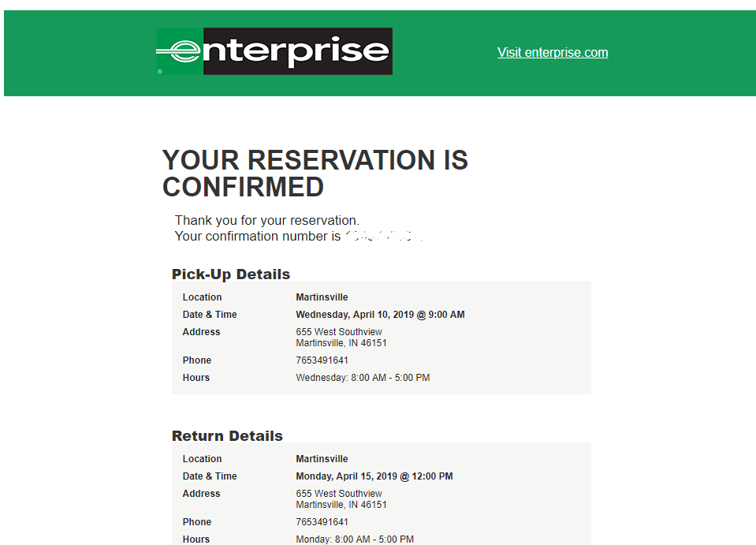Screen dimensions: 756x545
Task: Click the 'Your Reservation Is Confirmed' heading
Action: 315,174
